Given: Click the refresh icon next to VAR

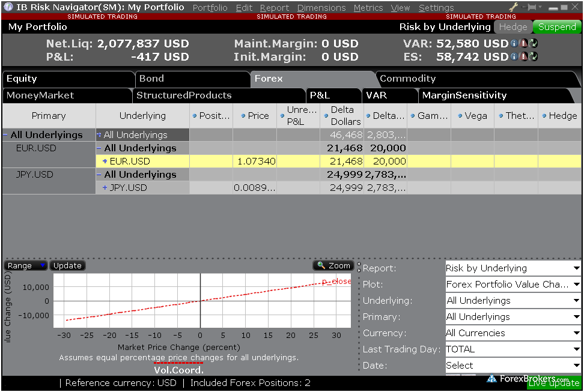Looking at the screenshot, I should click(533, 44).
